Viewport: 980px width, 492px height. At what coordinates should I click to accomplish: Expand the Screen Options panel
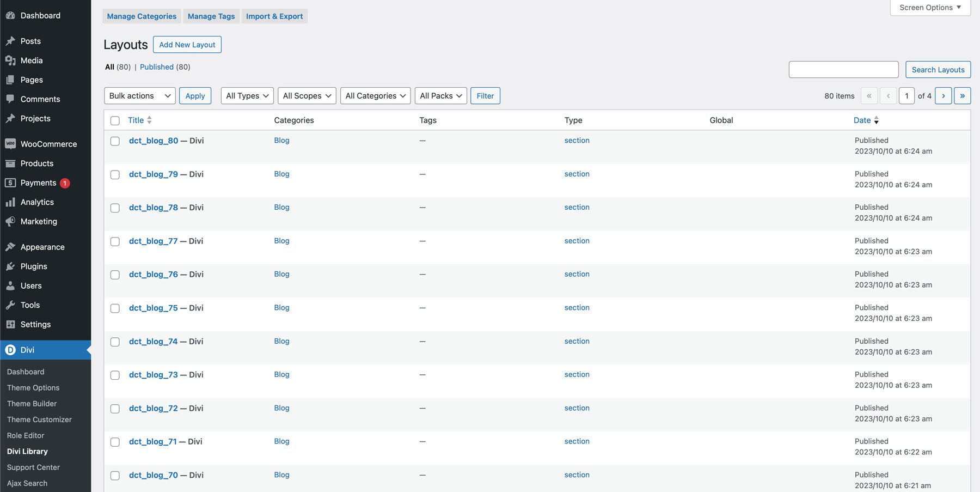930,8
